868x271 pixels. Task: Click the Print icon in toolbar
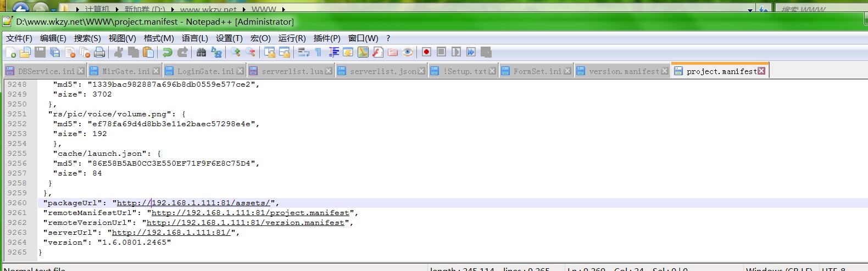click(x=99, y=52)
